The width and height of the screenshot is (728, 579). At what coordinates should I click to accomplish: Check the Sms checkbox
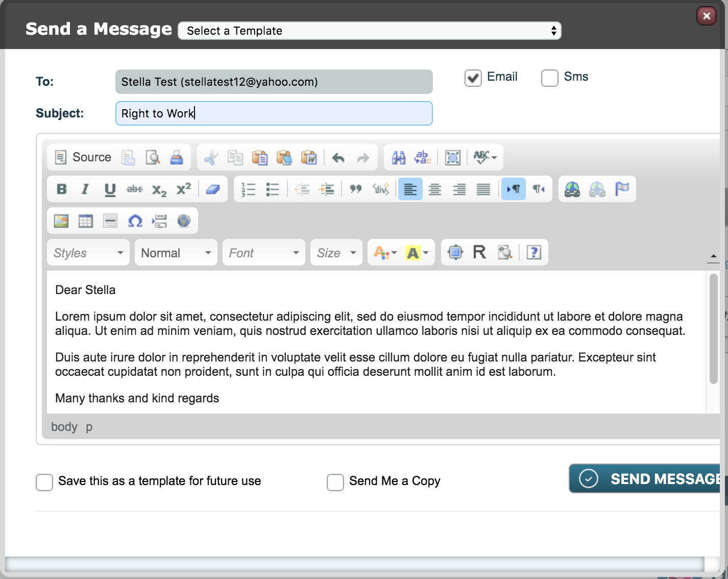tap(550, 78)
